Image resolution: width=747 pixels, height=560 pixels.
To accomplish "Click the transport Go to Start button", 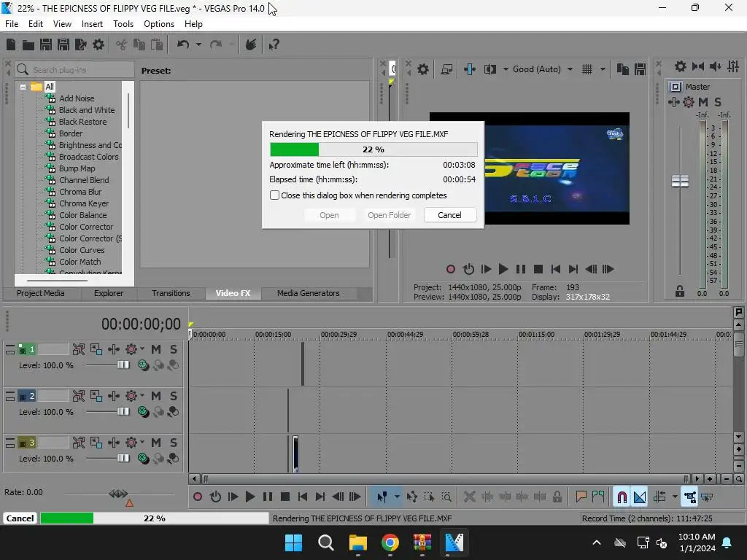I will point(303,497).
